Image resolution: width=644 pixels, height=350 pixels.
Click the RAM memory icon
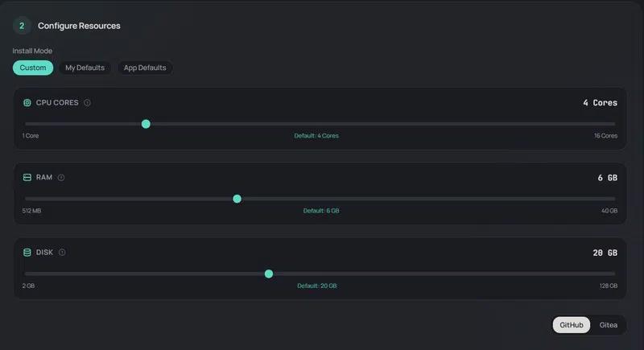(27, 177)
